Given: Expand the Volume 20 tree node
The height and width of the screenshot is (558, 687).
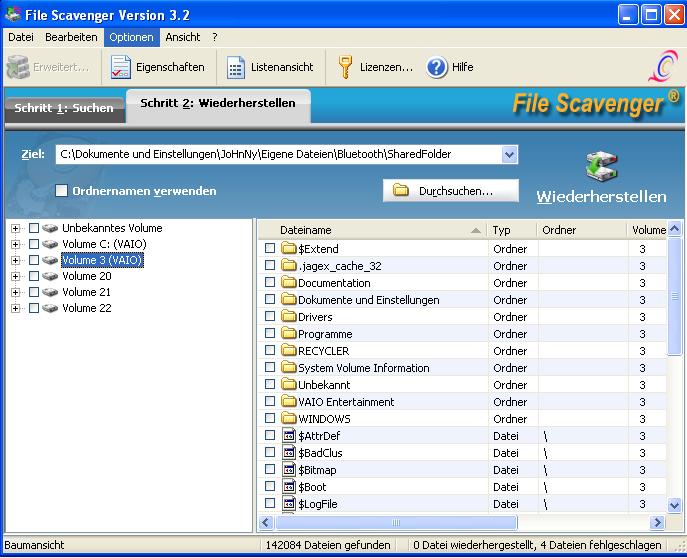Looking at the screenshot, I should (x=15, y=276).
